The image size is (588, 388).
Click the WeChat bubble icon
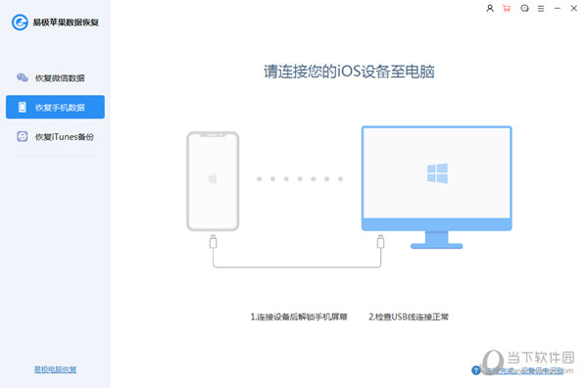23,77
